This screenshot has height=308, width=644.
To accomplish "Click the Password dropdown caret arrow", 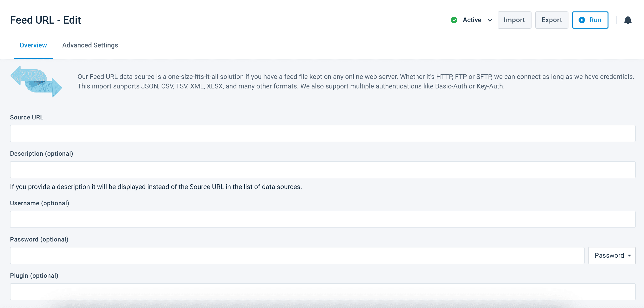I will pyautogui.click(x=629, y=256).
